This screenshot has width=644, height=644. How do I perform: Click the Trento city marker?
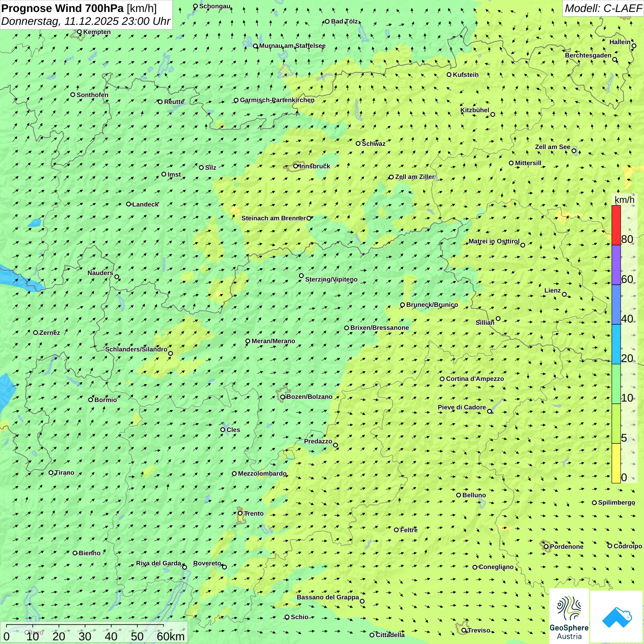pos(240,513)
